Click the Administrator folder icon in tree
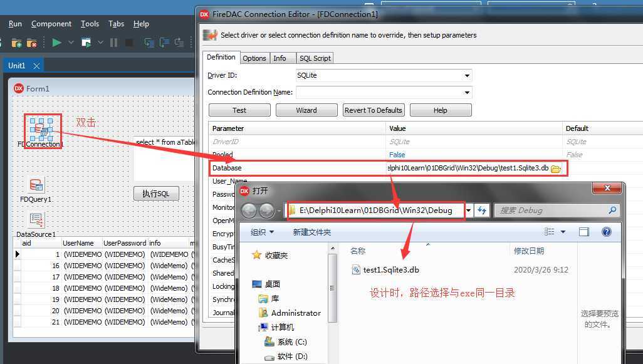Viewport: 643px width, 364px height. click(263, 313)
